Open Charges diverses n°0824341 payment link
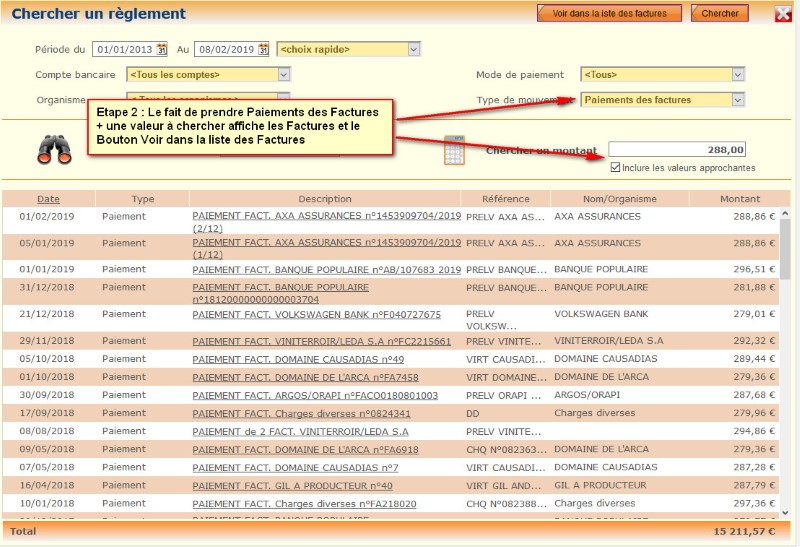The width and height of the screenshot is (800, 547). (x=301, y=413)
